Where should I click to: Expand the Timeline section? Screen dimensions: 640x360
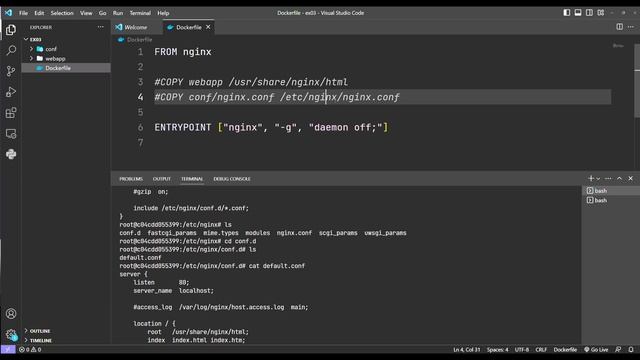[65, 340]
